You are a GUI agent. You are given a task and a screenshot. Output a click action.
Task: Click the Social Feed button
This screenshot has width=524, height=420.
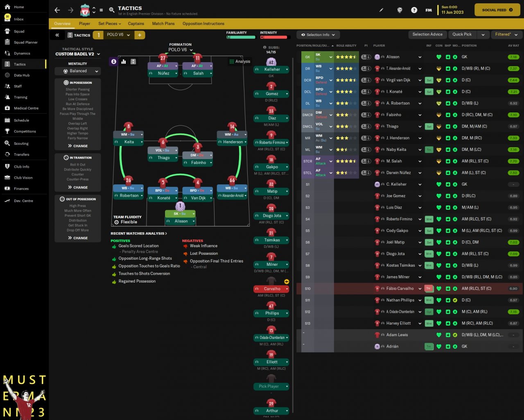[x=497, y=10]
